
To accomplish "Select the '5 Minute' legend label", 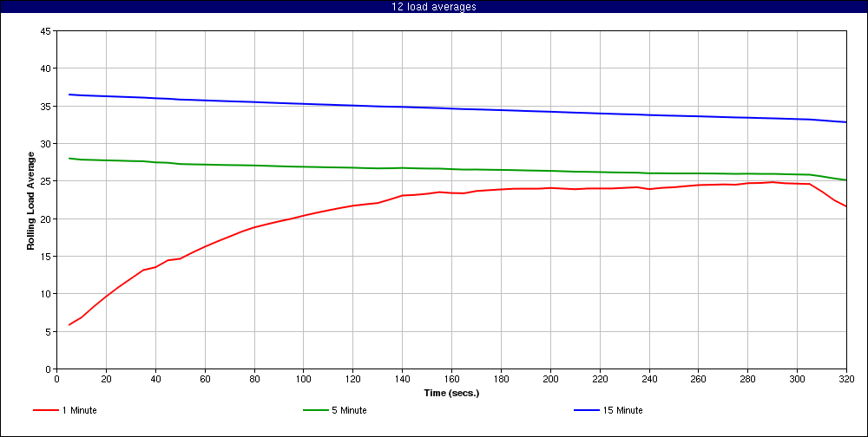I will click(349, 410).
